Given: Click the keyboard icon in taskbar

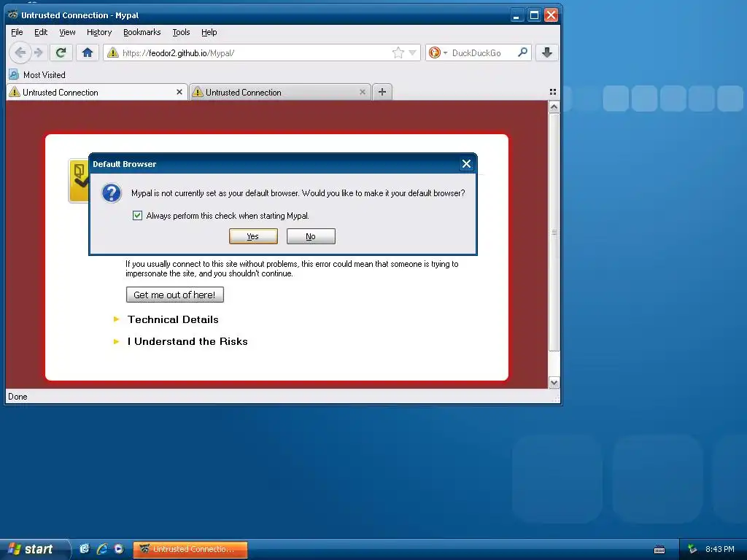Looking at the screenshot, I should [x=659, y=550].
